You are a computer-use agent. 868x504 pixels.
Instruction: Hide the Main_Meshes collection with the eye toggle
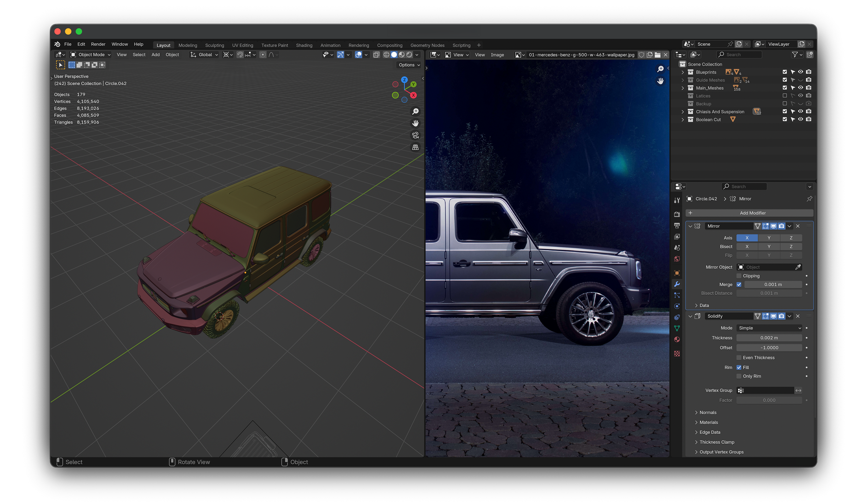801,88
